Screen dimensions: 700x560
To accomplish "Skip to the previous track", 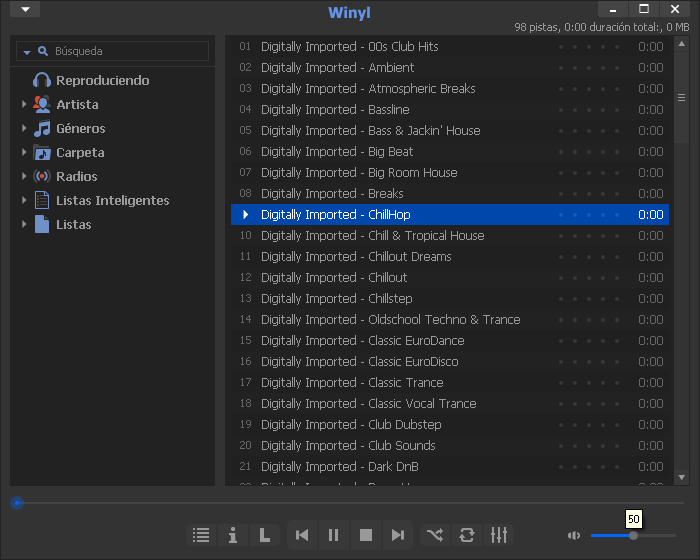I will click(302, 535).
